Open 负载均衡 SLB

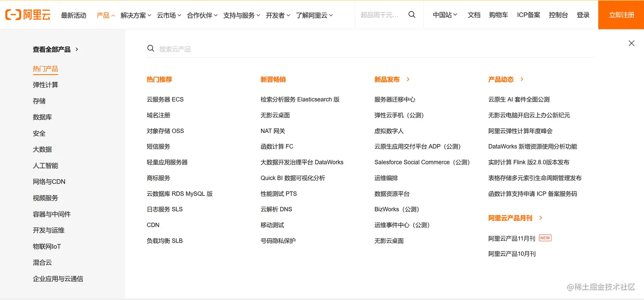click(165, 241)
